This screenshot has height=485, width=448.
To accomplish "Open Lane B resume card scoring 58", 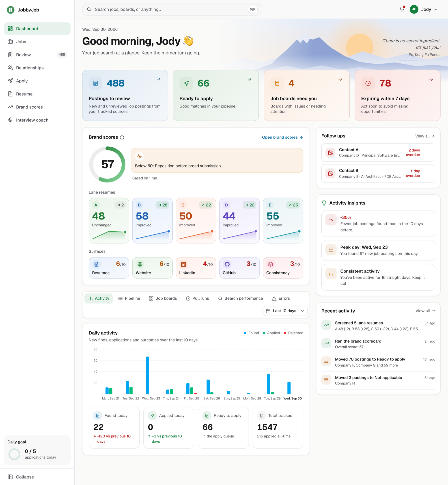I will [152, 221].
